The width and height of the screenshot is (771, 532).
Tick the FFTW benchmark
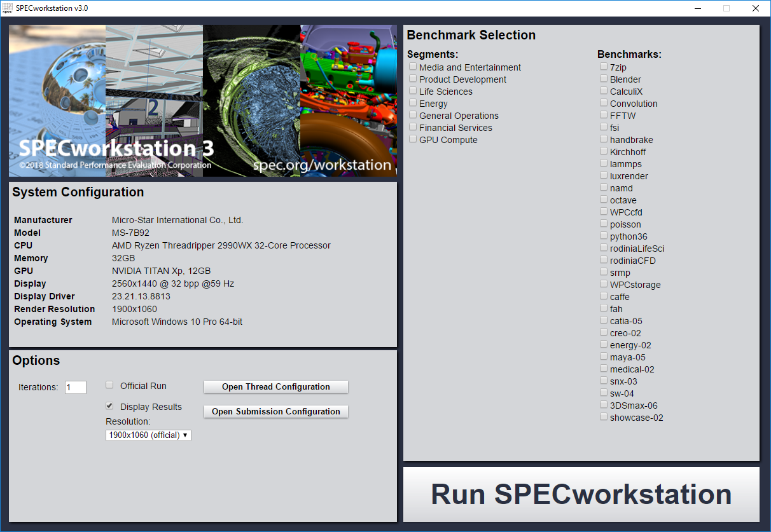pos(604,114)
